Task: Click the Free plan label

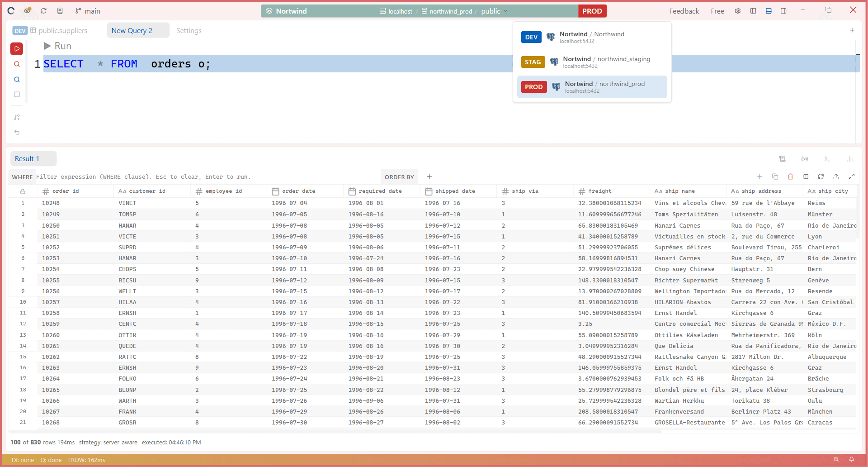Action: [717, 11]
